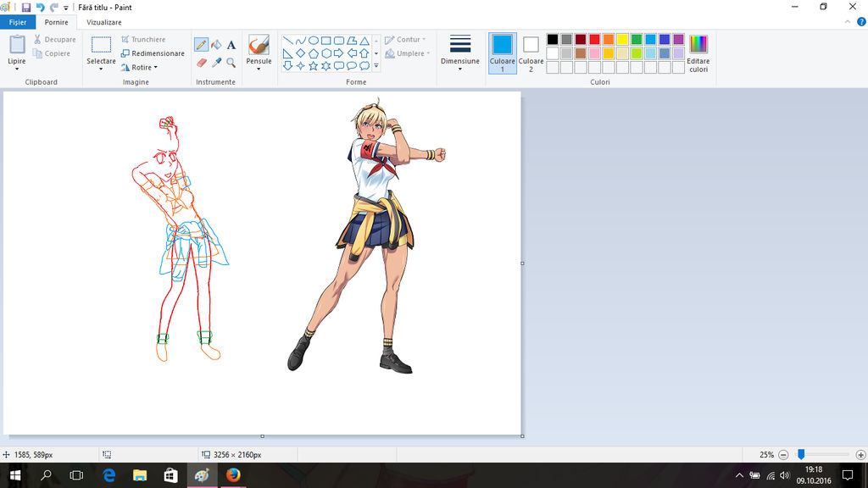Choose the Rounded rectangle shape
The height and width of the screenshot is (488, 868).
[339, 41]
